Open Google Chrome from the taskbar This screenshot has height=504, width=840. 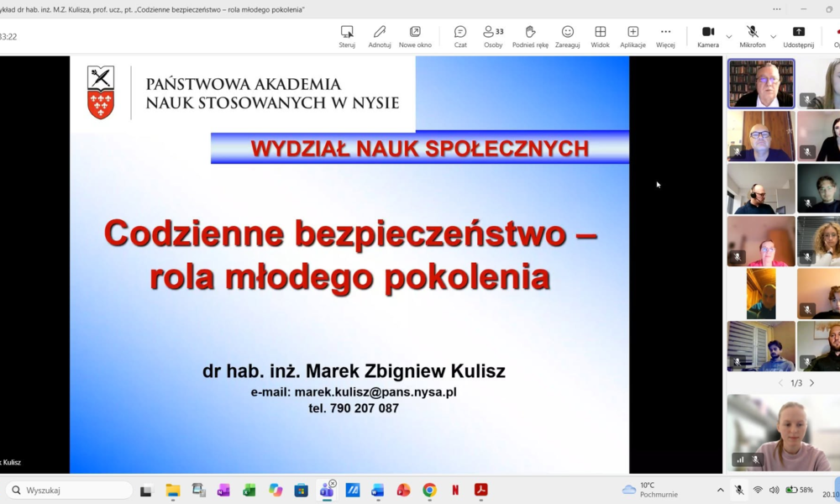point(429,490)
